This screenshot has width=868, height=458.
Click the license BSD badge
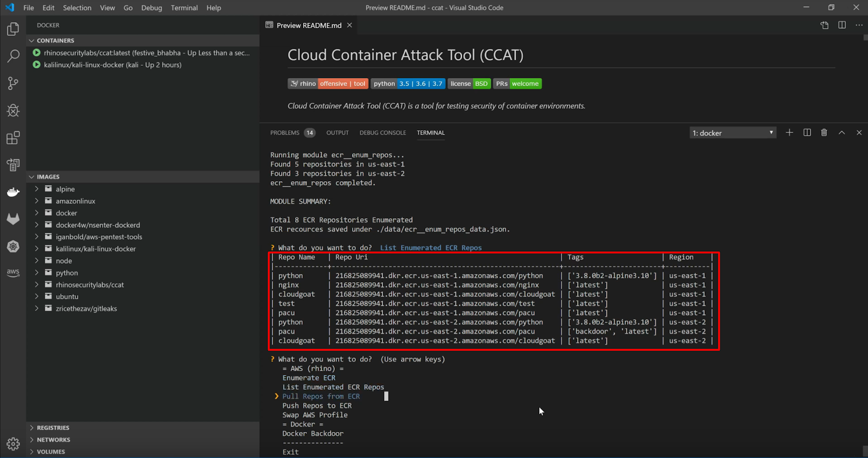(x=470, y=84)
